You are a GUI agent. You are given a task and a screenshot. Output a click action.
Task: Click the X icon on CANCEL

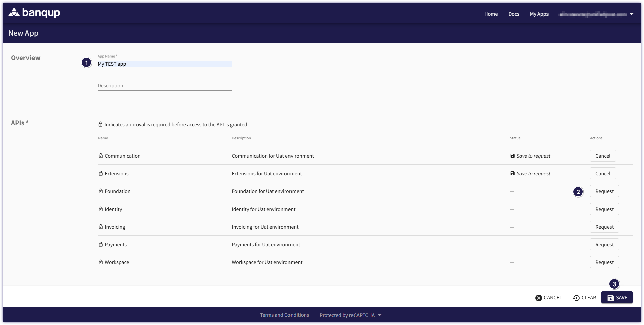(538, 298)
